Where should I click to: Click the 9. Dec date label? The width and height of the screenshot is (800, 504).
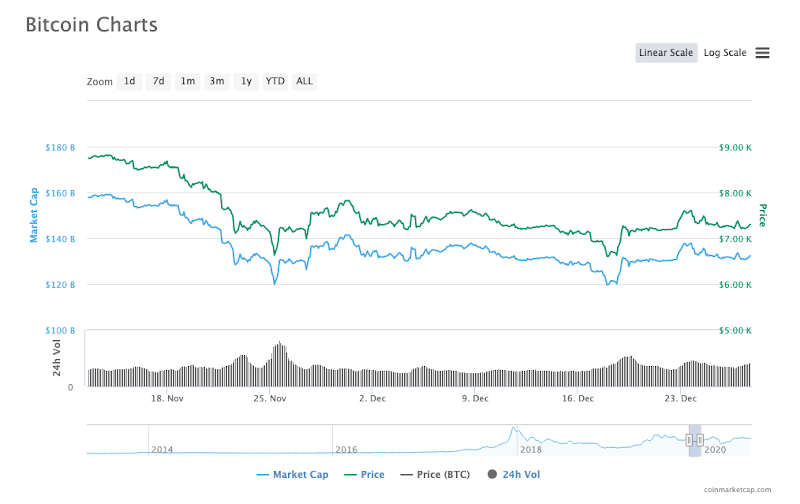pyautogui.click(x=475, y=398)
